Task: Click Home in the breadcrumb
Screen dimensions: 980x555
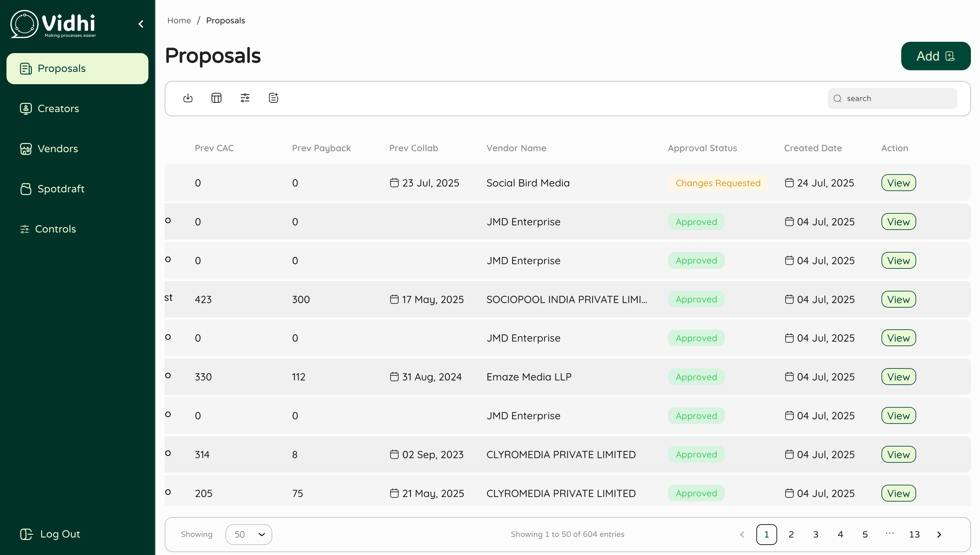Action: point(179,21)
